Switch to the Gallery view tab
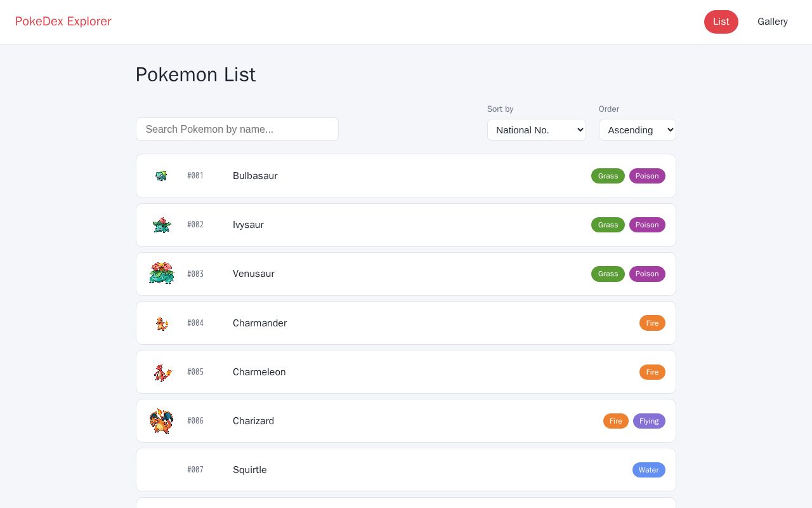The height and width of the screenshot is (508, 812). [x=773, y=22]
